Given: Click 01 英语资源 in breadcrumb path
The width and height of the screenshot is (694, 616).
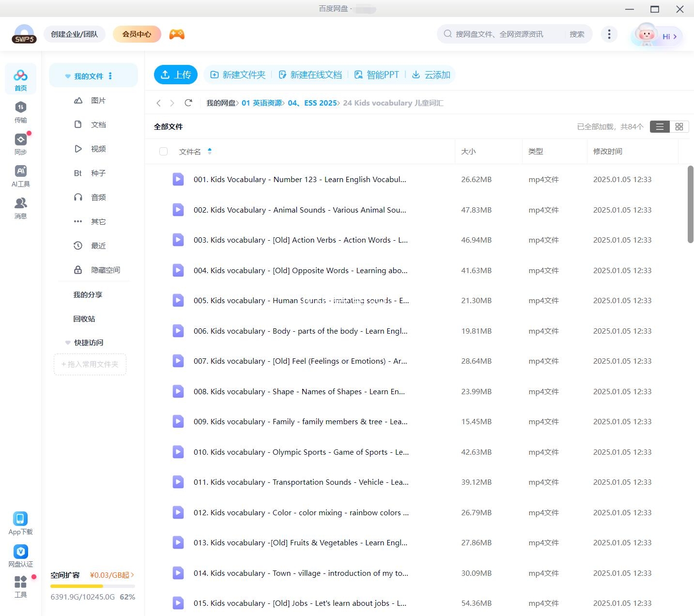Looking at the screenshot, I should (x=262, y=103).
